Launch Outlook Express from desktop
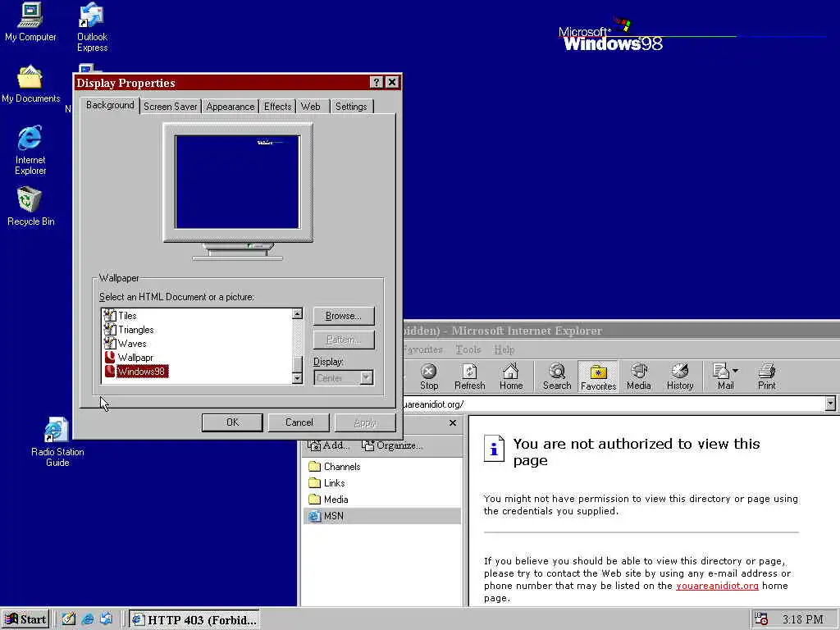840x630 pixels. pos(92,27)
